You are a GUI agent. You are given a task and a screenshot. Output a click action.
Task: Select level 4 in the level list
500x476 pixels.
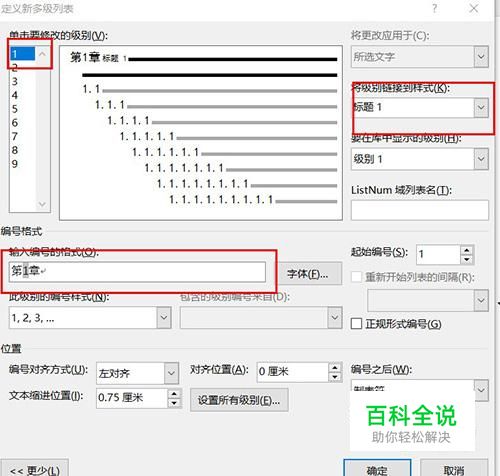pyautogui.click(x=15, y=95)
